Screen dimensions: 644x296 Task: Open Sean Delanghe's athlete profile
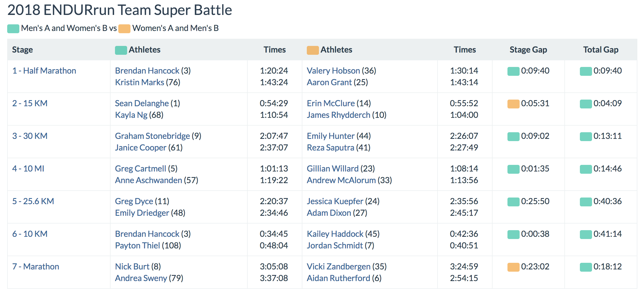pyautogui.click(x=142, y=103)
